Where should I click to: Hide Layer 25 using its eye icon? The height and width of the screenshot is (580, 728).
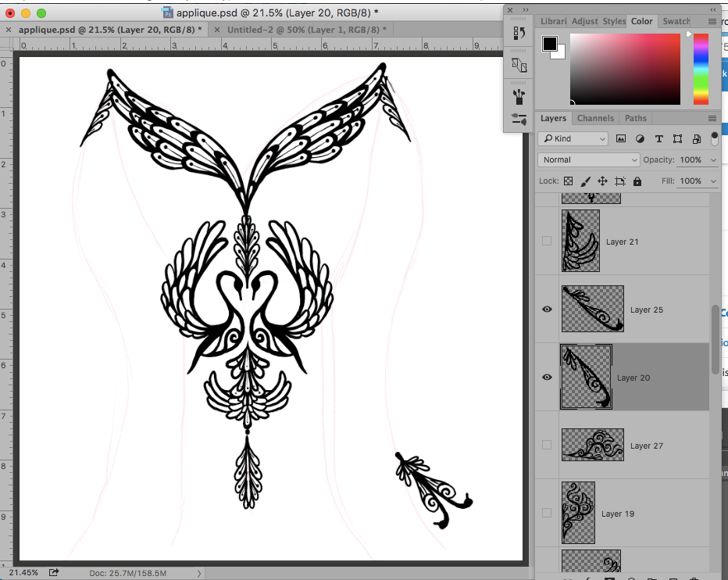[x=547, y=310]
